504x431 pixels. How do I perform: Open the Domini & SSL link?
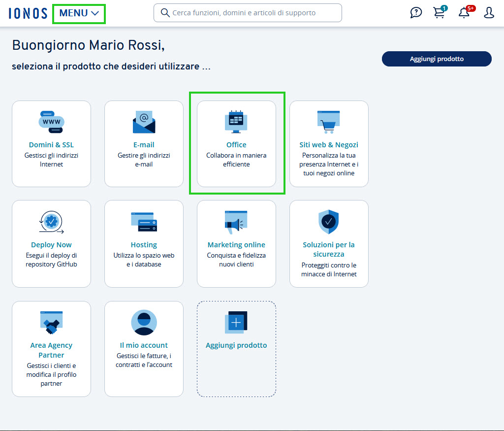coord(51,145)
